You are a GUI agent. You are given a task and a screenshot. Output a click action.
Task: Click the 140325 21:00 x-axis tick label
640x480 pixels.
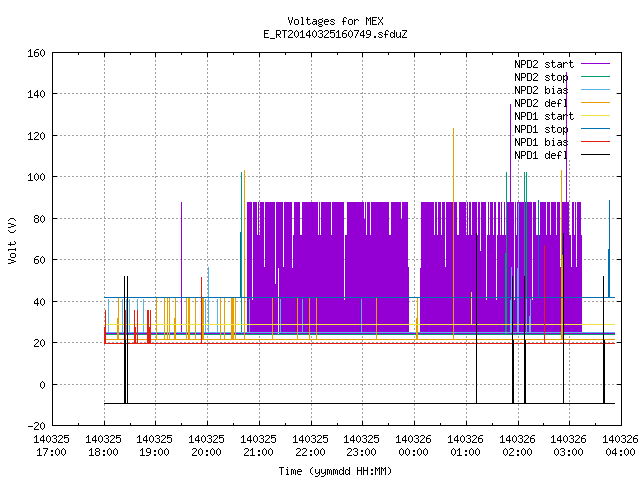click(258, 446)
